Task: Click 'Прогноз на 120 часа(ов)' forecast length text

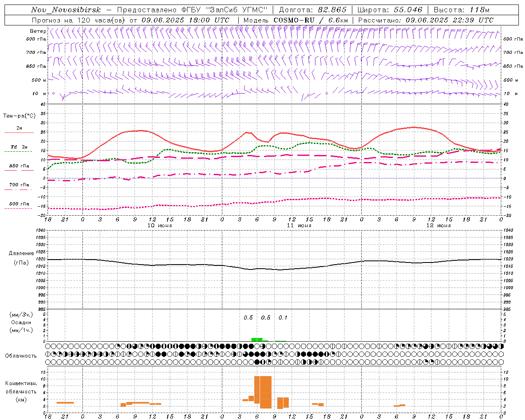Action: tap(79, 20)
